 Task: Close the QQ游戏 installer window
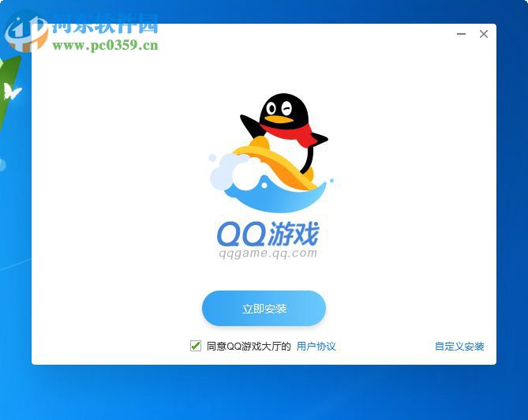click(484, 34)
